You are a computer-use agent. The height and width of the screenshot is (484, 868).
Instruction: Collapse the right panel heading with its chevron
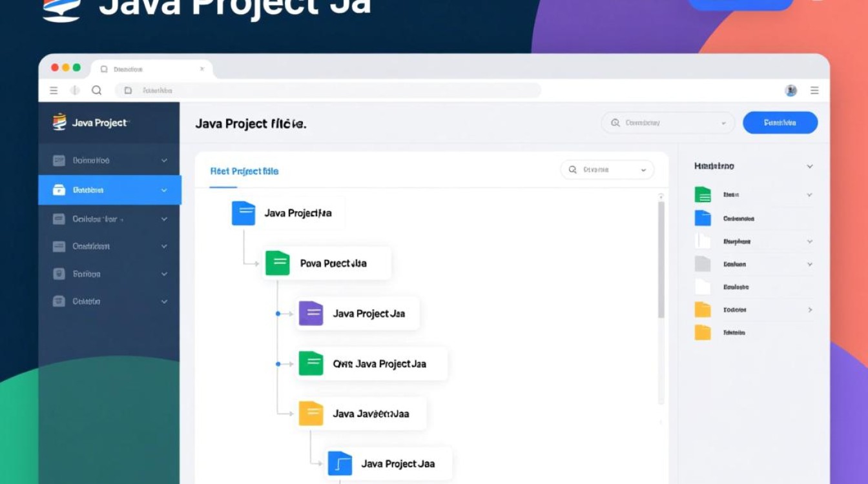pos(810,166)
